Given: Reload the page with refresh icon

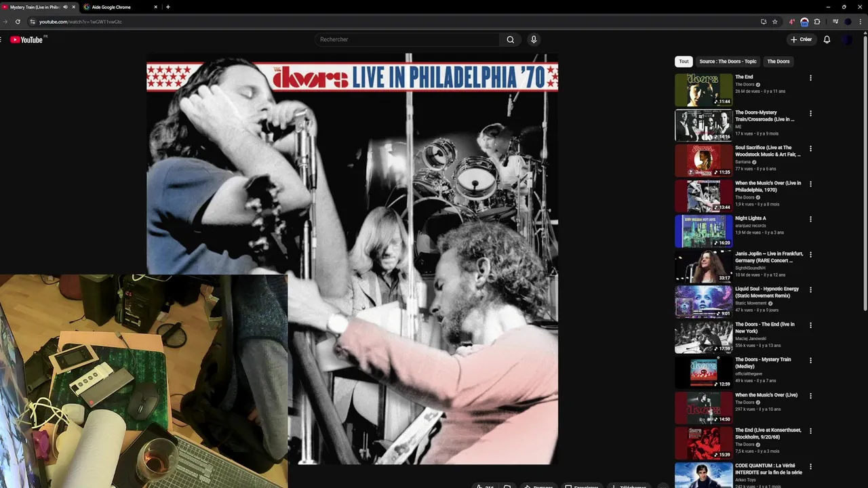Looking at the screenshot, I should point(18,22).
